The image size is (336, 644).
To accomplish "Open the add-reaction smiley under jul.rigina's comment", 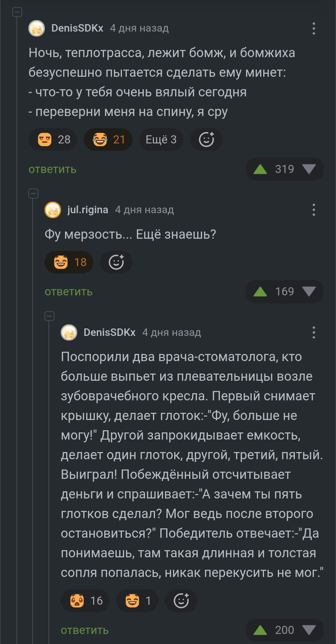I will (116, 262).
